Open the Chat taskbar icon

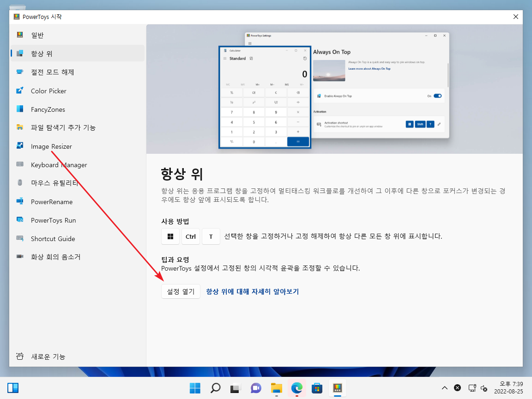point(256,388)
